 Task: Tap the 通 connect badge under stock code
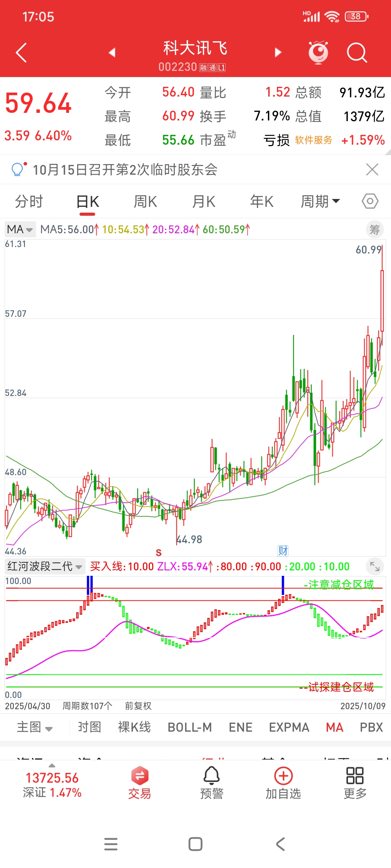pyautogui.click(x=212, y=68)
